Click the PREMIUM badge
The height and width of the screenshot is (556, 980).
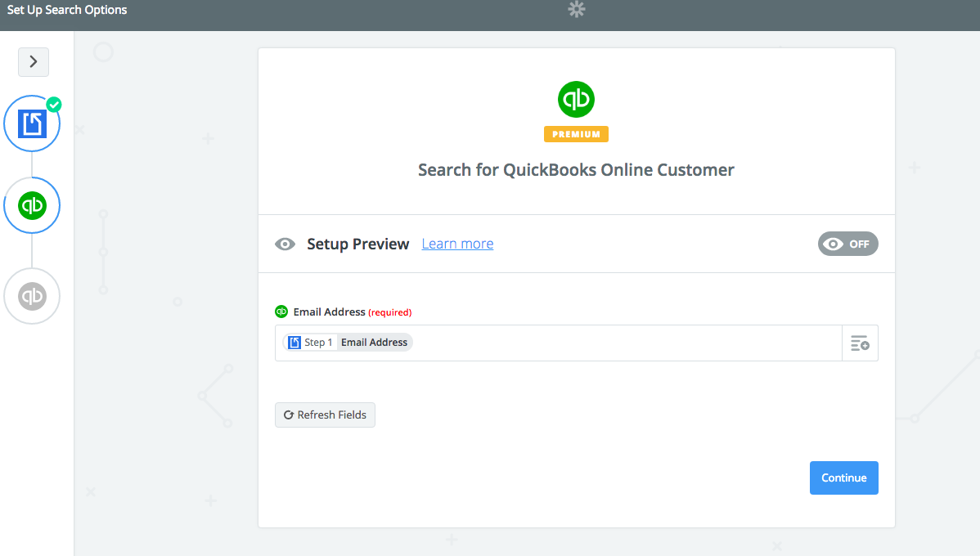click(x=576, y=134)
